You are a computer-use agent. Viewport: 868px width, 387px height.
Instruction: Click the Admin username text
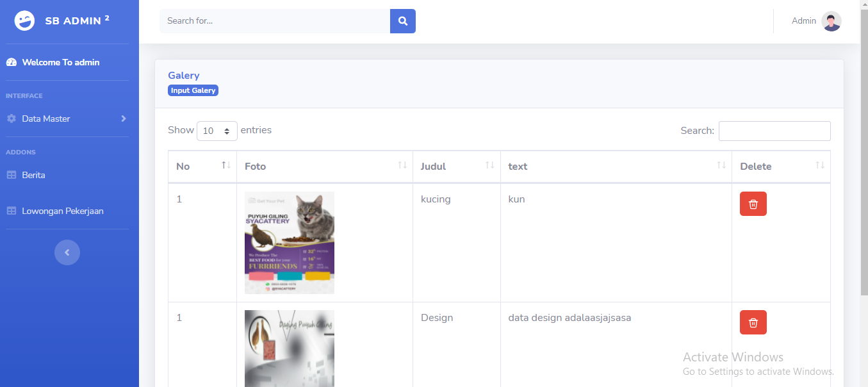click(x=804, y=21)
